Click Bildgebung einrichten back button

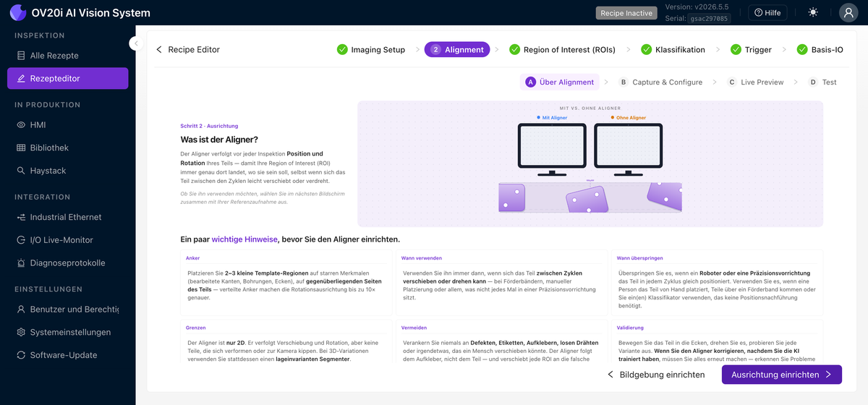(x=656, y=375)
